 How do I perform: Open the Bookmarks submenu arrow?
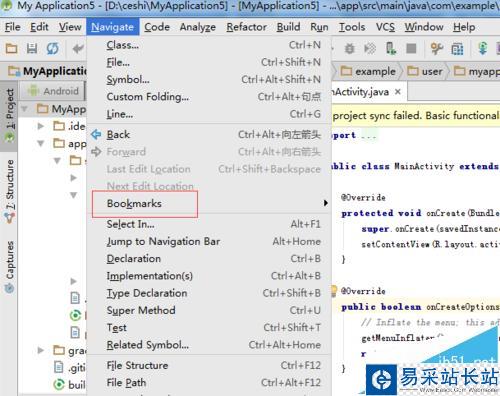pyautogui.click(x=326, y=203)
